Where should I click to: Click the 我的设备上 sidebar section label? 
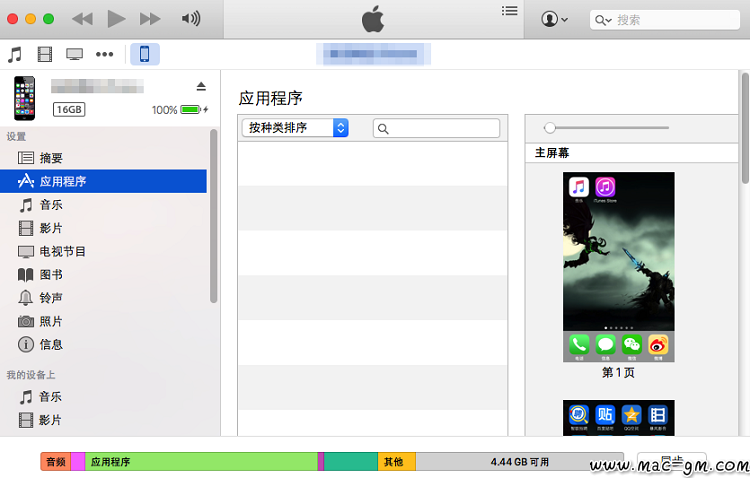coord(31,375)
